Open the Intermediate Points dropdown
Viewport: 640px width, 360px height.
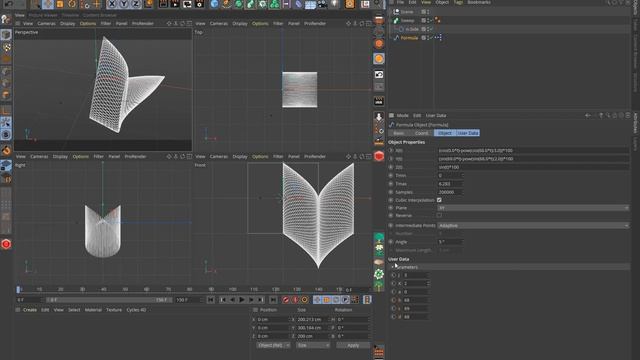[x=533, y=225]
